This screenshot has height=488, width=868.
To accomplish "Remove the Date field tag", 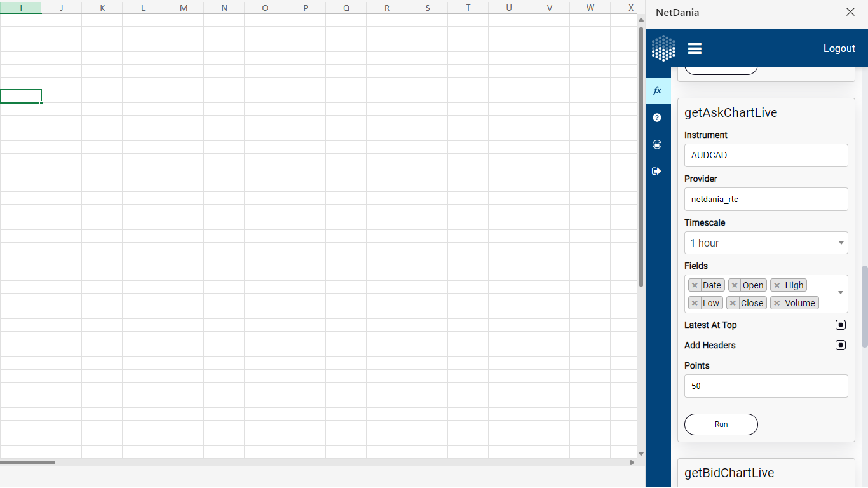I will coord(695,285).
